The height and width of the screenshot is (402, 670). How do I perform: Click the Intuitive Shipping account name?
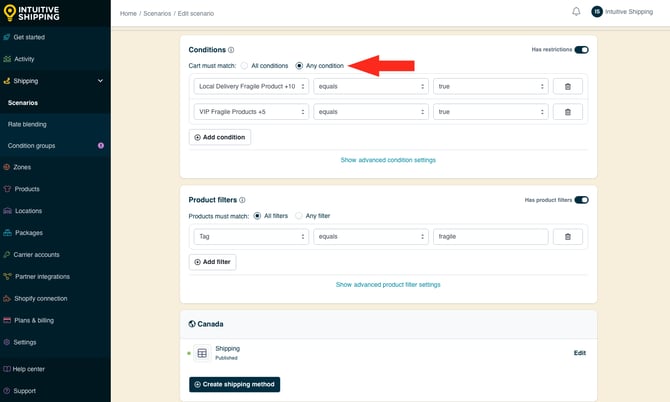[x=629, y=12]
